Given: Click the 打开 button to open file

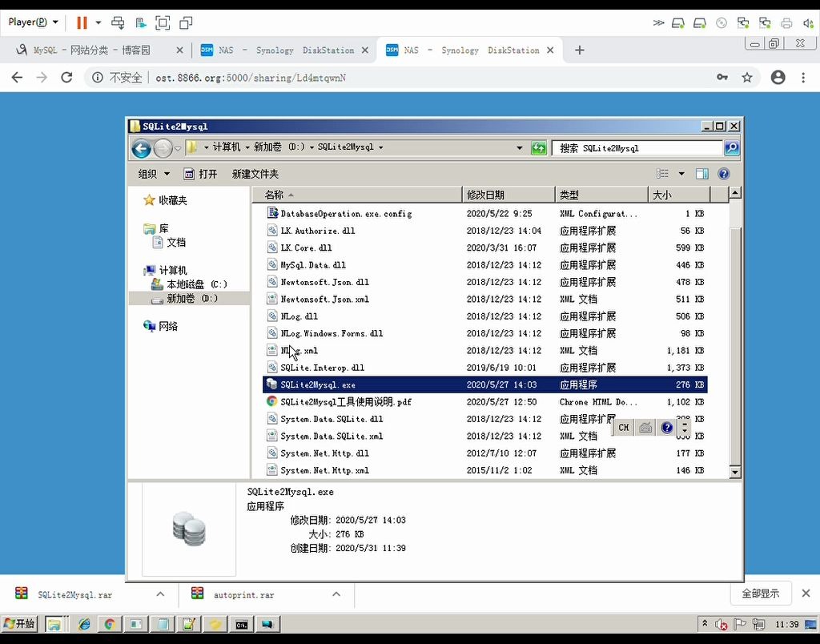Looking at the screenshot, I should point(205,174).
